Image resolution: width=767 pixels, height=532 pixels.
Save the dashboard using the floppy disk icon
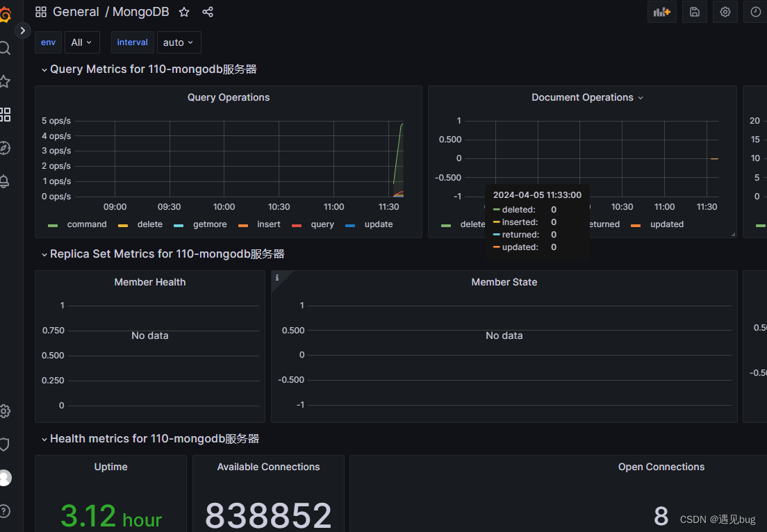[x=694, y=12]
